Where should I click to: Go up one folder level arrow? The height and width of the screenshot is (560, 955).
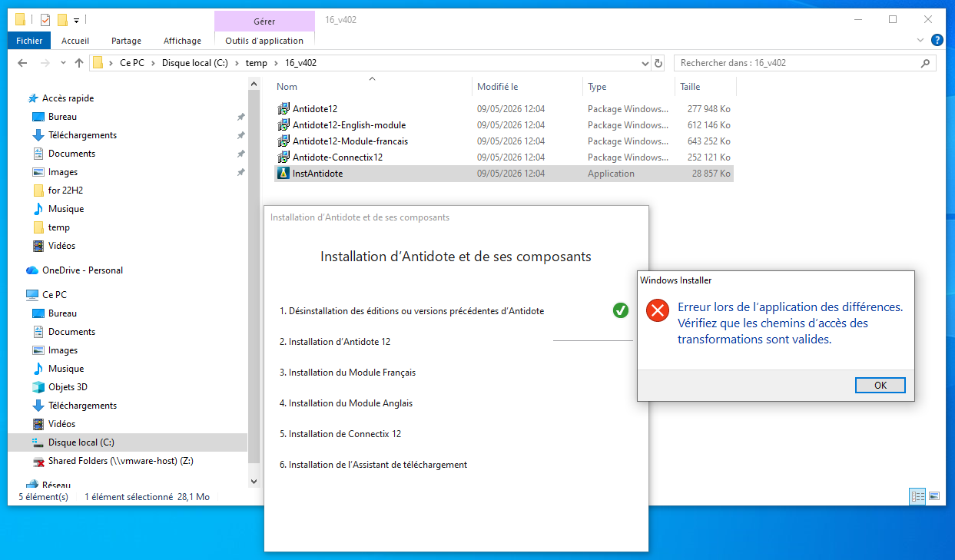pos(79,63)
